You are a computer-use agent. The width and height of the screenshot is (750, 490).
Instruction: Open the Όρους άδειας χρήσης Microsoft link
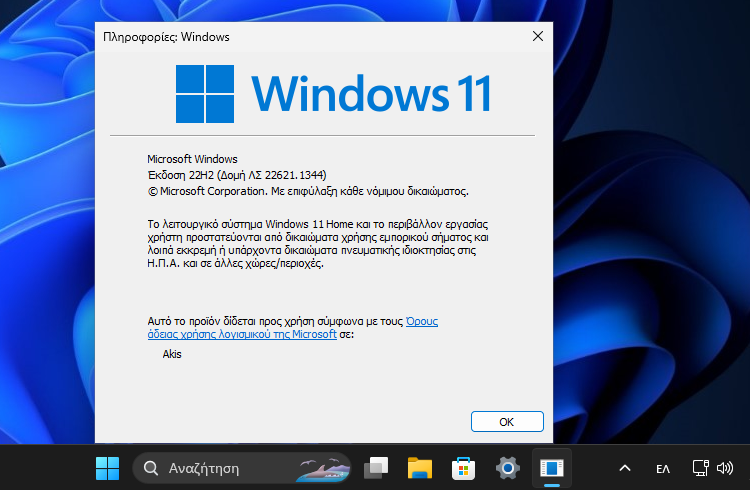pos(293,328)
